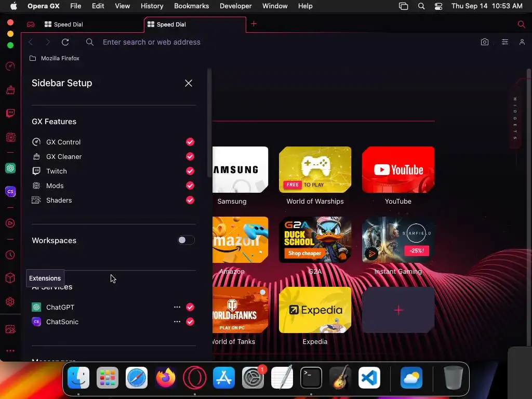
Task: Open the Mods sidebar icon
Action: (10, 137)
